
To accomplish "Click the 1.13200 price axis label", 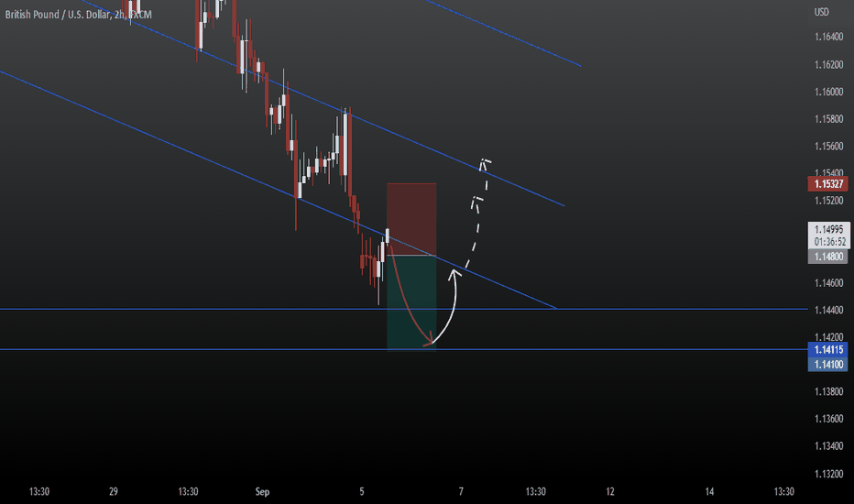I will 828,474.
